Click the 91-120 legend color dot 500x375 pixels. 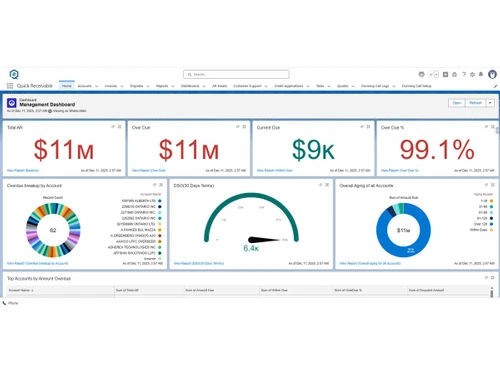click(x=491, y=218)
